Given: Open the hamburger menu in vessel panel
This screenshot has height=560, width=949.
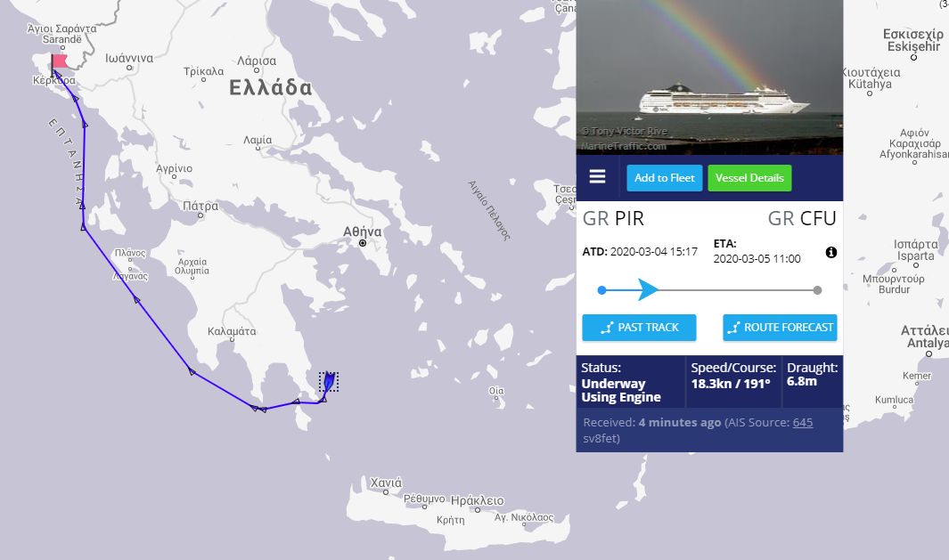Looking at the screenshot, I should 597,177.
